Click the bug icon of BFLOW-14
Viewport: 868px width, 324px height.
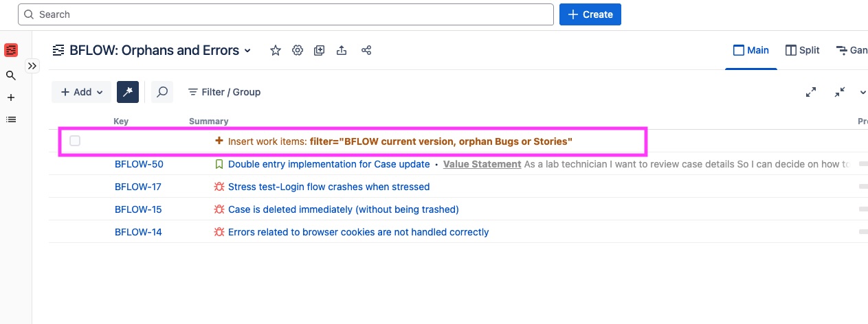[x=219, y=232]
